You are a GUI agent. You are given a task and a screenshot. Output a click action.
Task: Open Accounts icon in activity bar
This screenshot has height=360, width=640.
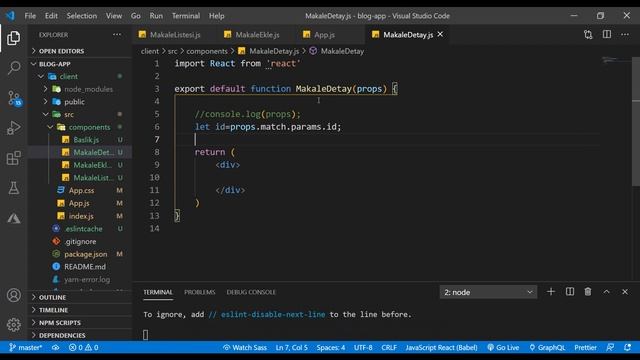(13, 295)
